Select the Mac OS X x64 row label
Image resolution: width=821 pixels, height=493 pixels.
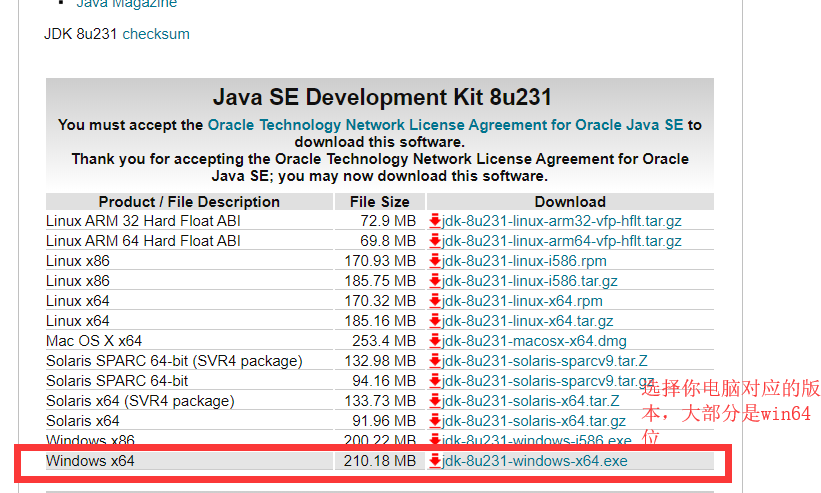pyautogui.click(x=94, y=341)
